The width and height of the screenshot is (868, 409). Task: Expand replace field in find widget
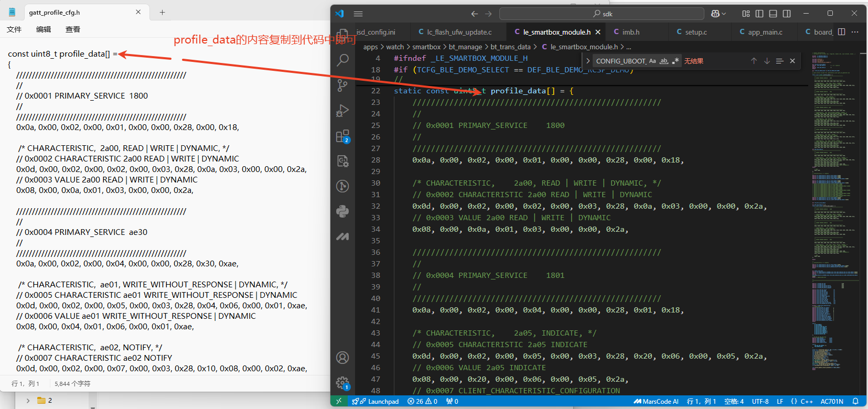588,61
